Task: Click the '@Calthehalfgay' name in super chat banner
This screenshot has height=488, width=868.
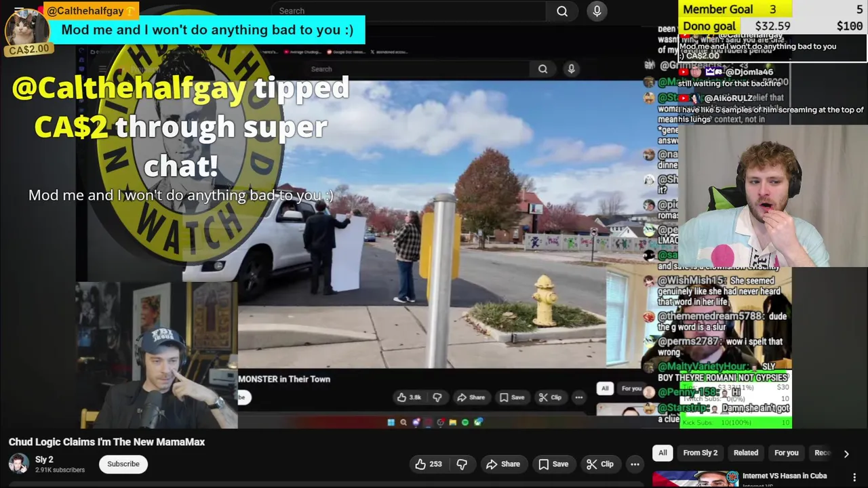Action: point(85,11)
